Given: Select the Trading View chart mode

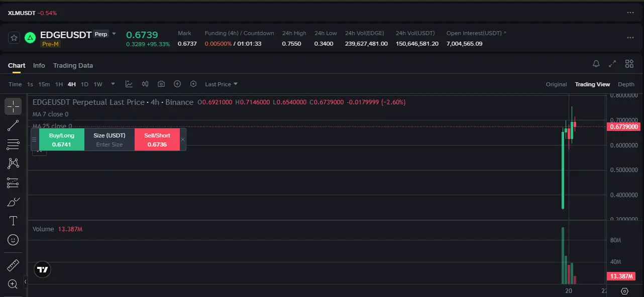Looking at the screenshot, I should [x=592, y=84].
